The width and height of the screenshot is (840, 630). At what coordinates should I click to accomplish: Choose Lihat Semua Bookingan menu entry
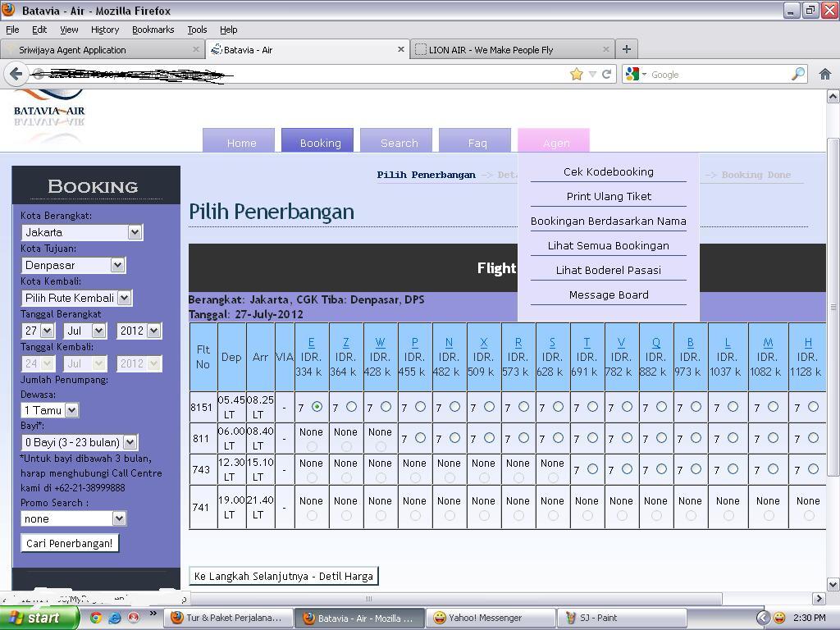point(609,246)
